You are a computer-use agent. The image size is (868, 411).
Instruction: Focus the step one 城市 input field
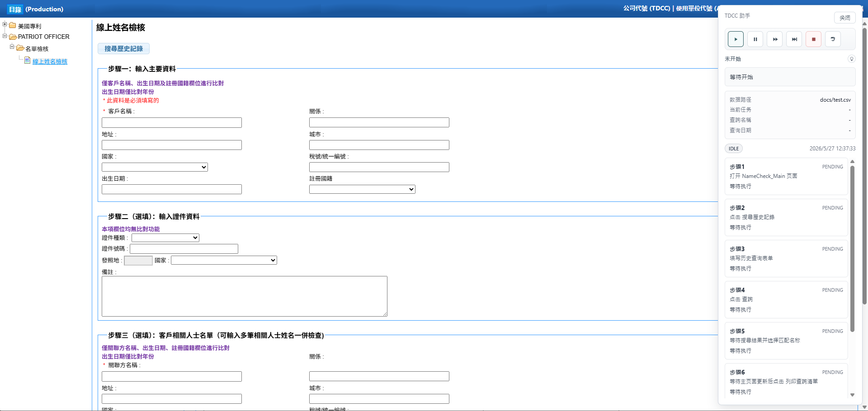click(379, 145)
